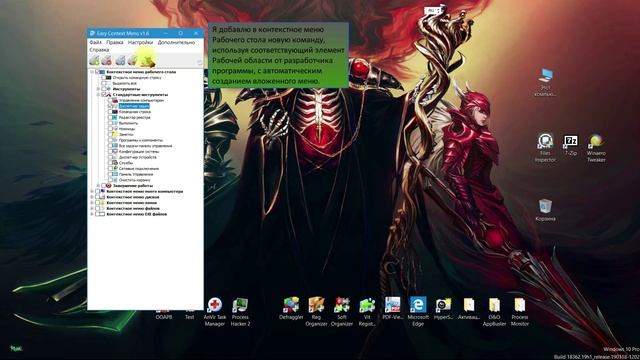Select the highlighted Диспетчер задач row

click(x=134, y=106)
